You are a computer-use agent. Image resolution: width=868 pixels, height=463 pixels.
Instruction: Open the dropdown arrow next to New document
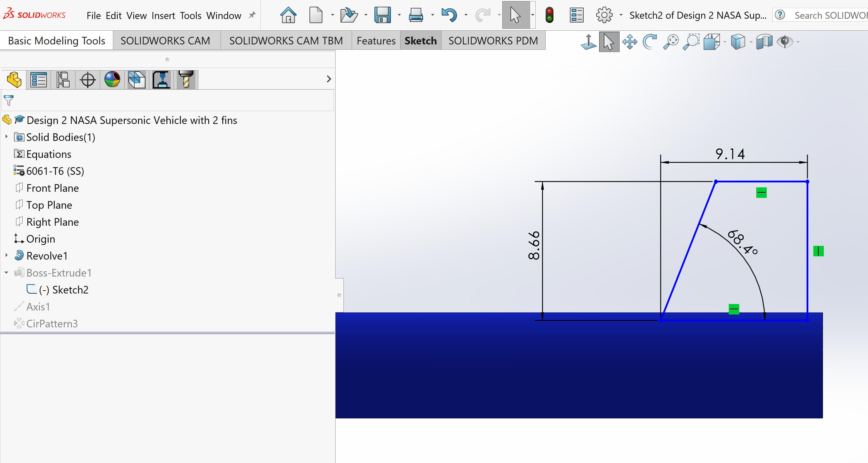click(333, 15)
